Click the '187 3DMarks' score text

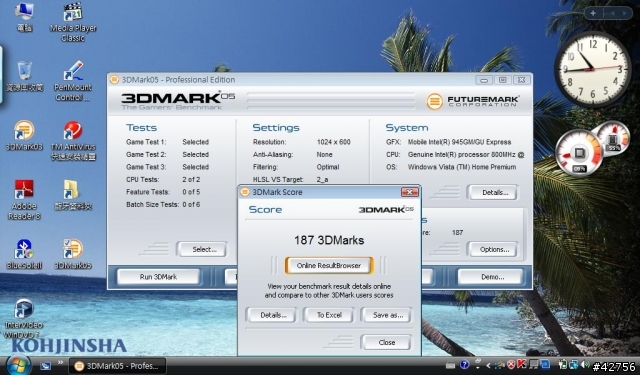pos(329,240)
